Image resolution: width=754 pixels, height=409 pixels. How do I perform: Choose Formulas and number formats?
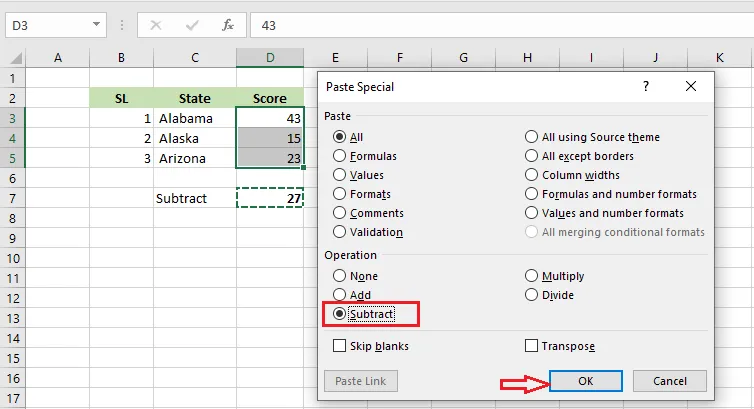611,194
